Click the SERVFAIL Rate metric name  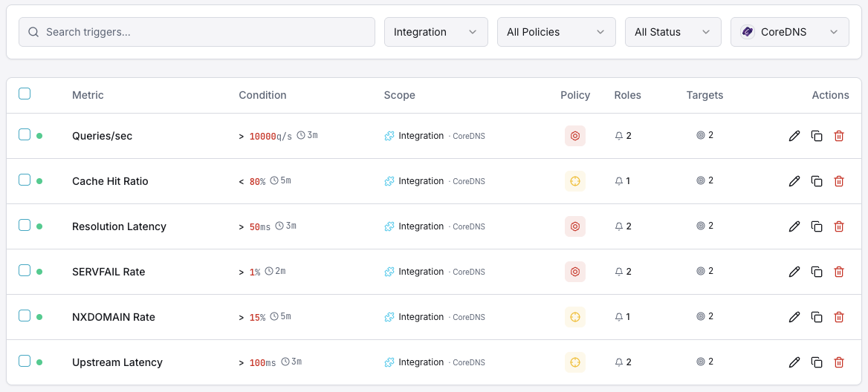click(108, 272)
